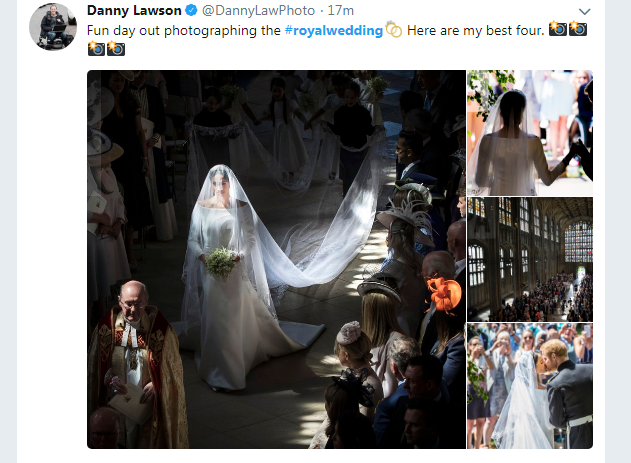631x463 pixels.
Task: Click the first camera flash emoji after 'four.'
Action: click(558, 29)
